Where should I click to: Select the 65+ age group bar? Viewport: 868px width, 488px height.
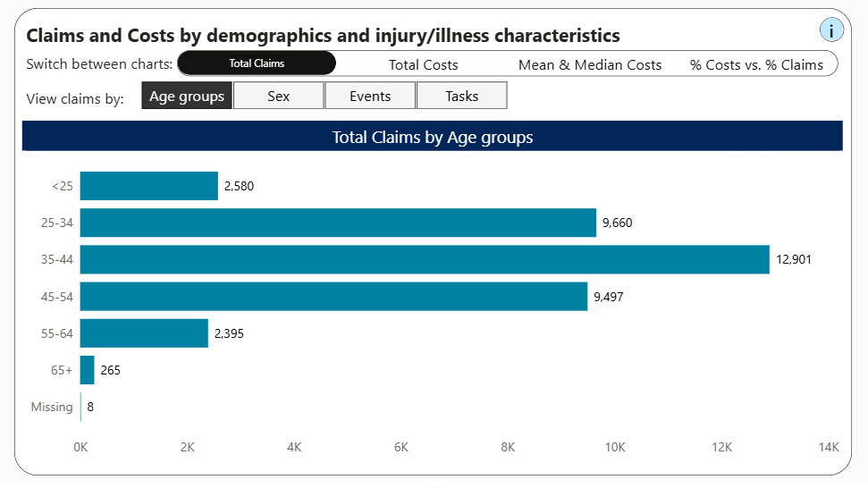pos(87,370)
